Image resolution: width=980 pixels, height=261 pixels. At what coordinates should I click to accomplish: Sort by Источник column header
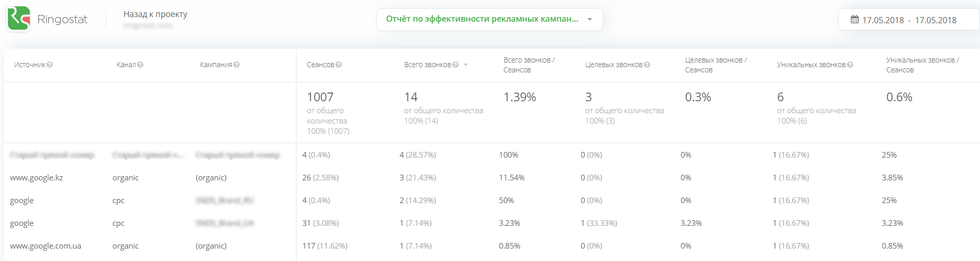pos(29,65)
